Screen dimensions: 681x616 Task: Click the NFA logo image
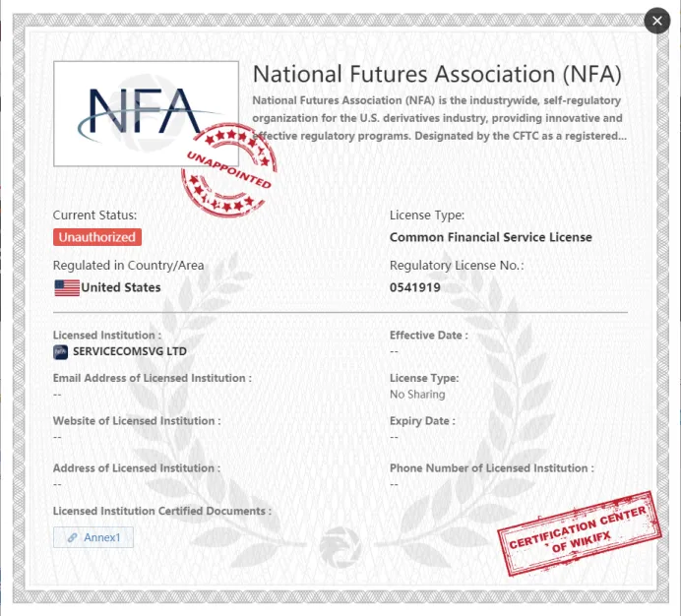tap(146, 114)
